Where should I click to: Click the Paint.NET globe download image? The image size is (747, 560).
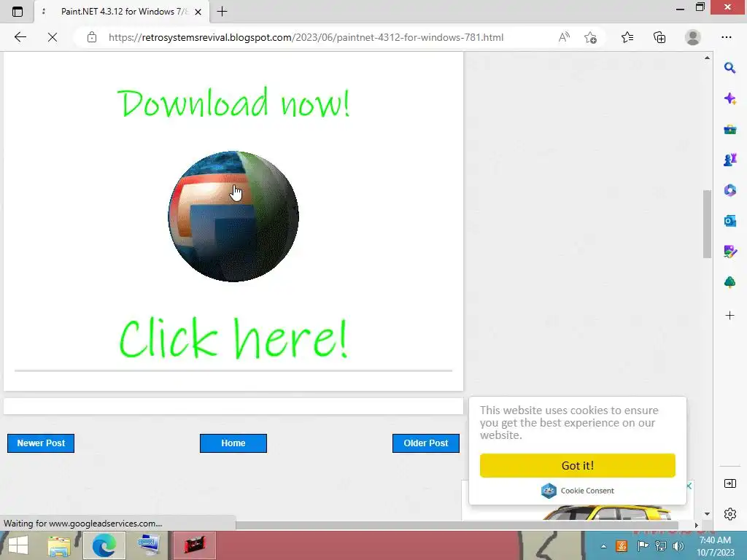tap(233, 217)
